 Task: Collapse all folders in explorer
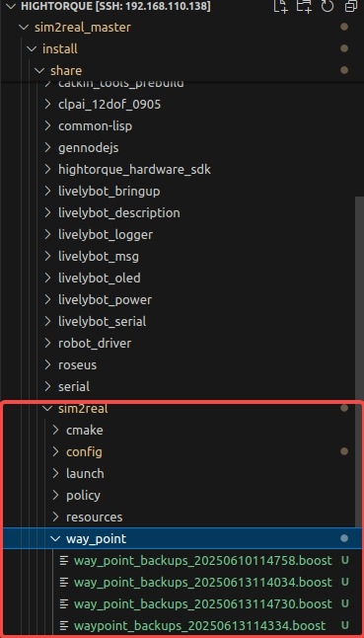350,6
